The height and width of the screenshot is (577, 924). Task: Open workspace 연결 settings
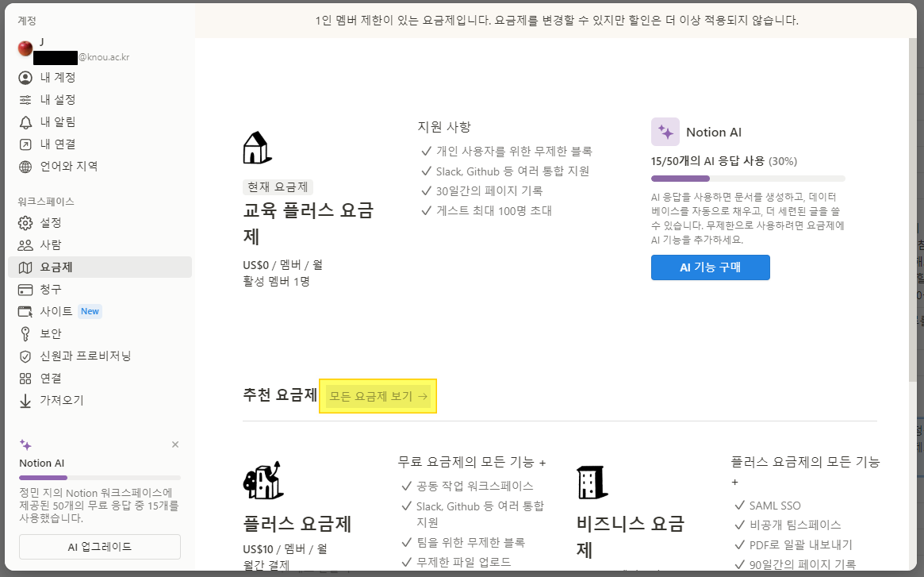100,379
